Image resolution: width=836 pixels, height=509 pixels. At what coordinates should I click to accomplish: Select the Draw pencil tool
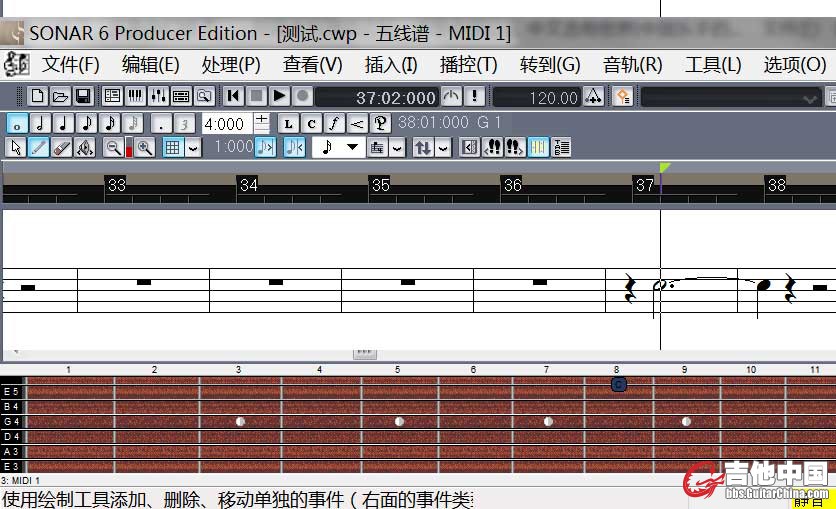coord(39,148)
